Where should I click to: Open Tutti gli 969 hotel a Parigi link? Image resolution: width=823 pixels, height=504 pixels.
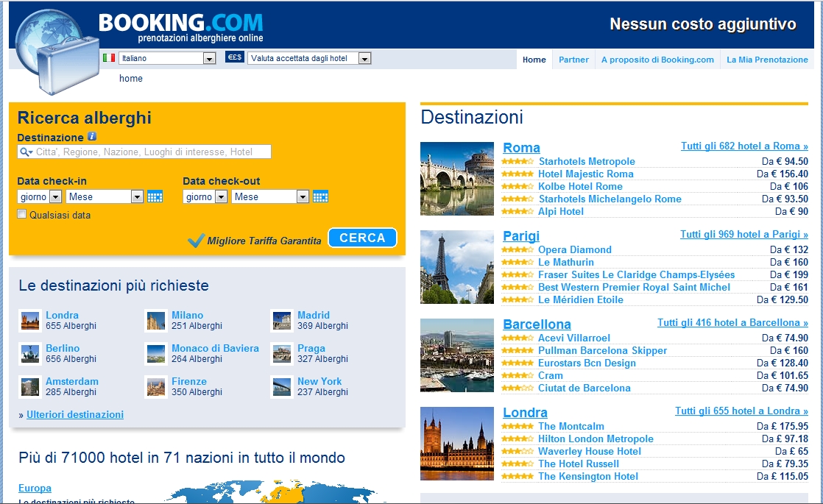point(744,234)
